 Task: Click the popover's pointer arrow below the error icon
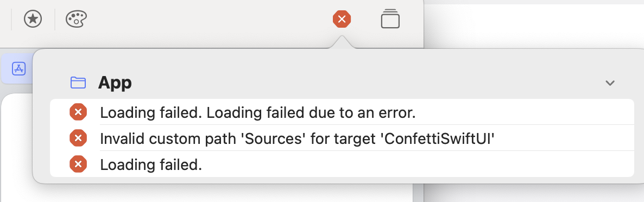tap(342, 42)
